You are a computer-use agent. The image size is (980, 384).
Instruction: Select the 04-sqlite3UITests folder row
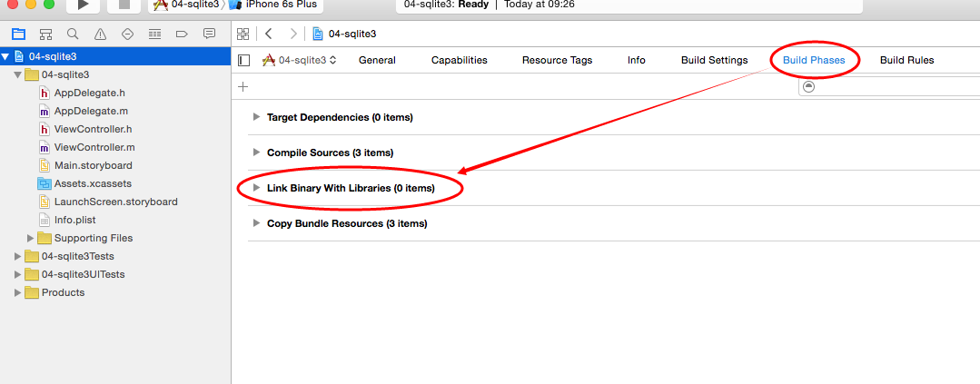point(115,274)
